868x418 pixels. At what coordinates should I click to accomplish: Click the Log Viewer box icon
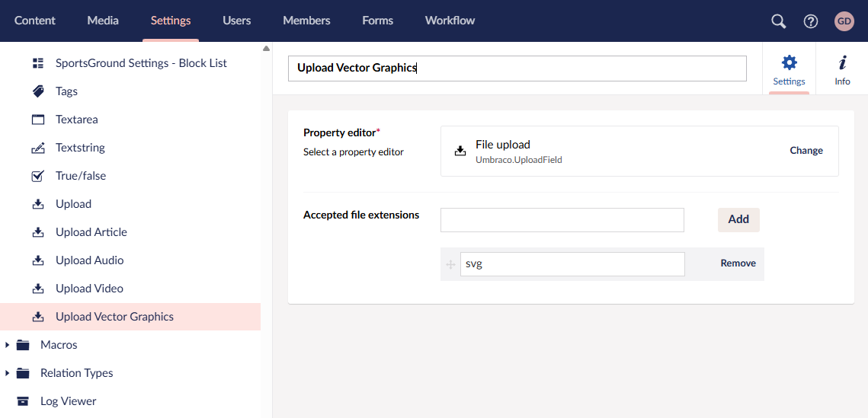click(23, 401)
